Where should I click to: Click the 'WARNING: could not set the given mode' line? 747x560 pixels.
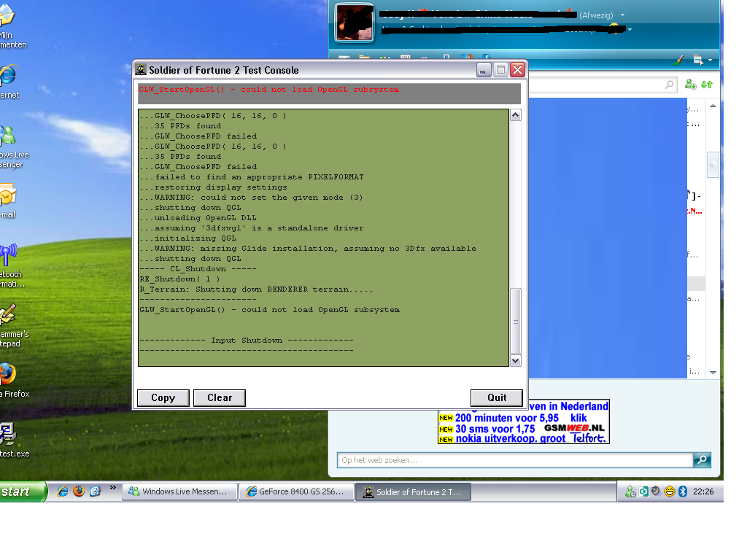(x=252, y=198)
